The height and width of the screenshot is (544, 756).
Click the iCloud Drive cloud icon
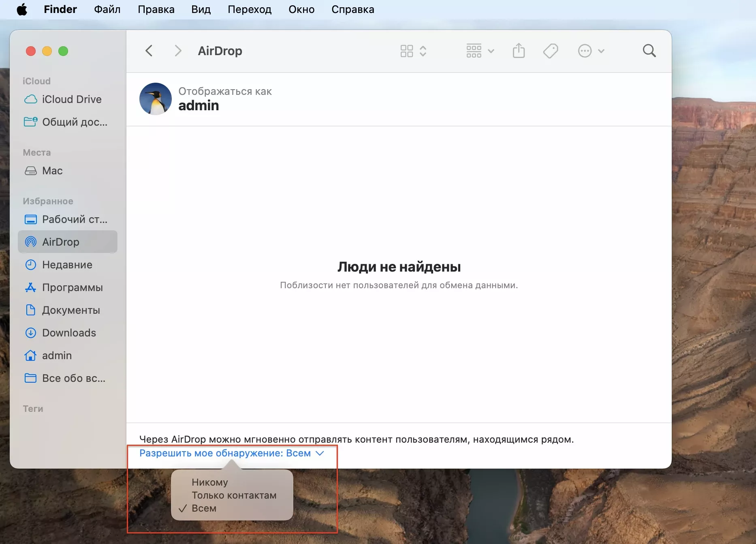point(31,99)
